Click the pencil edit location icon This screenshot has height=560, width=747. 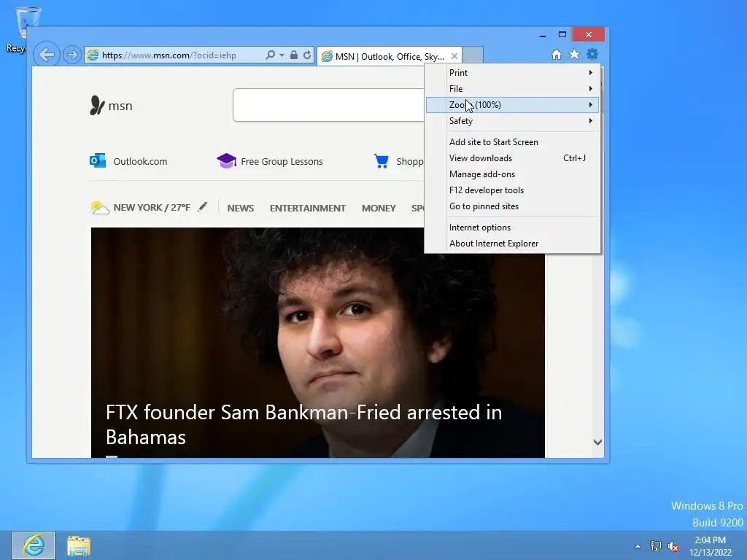tap(203, 206)
